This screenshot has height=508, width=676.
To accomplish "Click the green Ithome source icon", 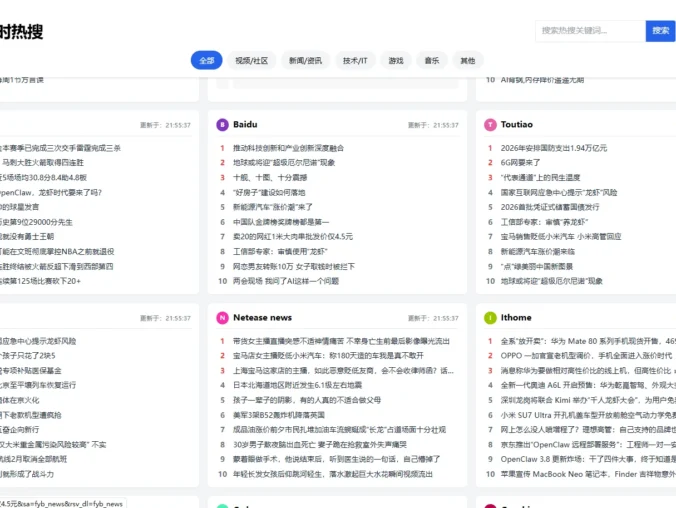I will coord(490,318).
